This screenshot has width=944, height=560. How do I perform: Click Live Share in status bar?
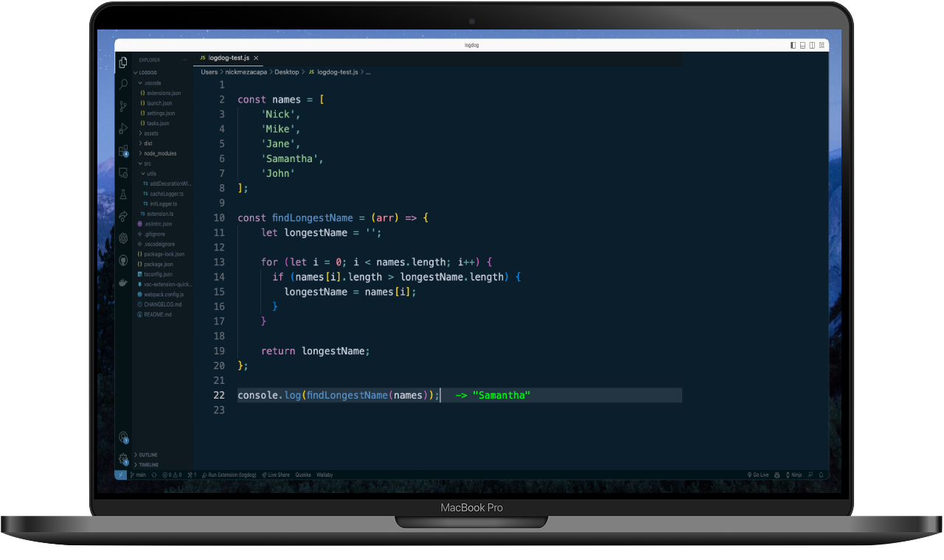coord(276,475)
